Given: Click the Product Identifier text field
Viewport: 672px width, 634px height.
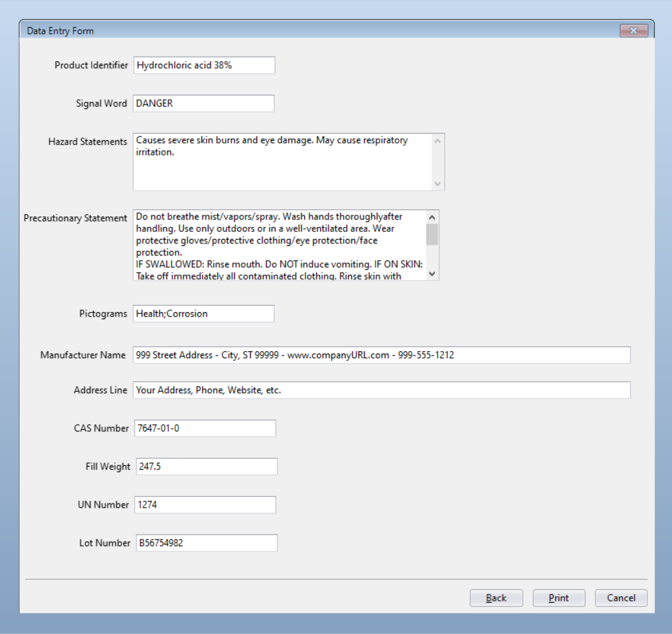Looking at the screenshot, I should pyautogui.click(x=204, y=65).
